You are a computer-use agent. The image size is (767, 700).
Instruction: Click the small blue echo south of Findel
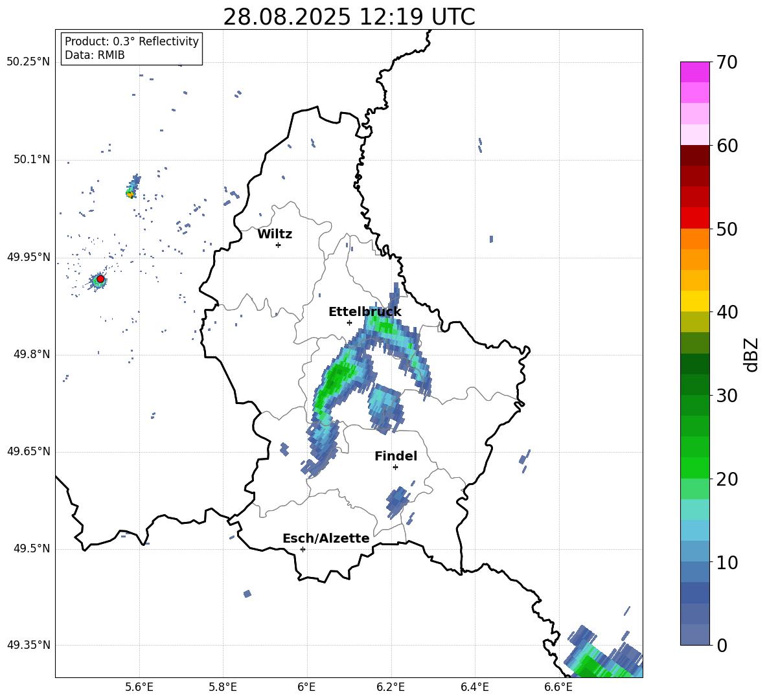coord(397,501)
